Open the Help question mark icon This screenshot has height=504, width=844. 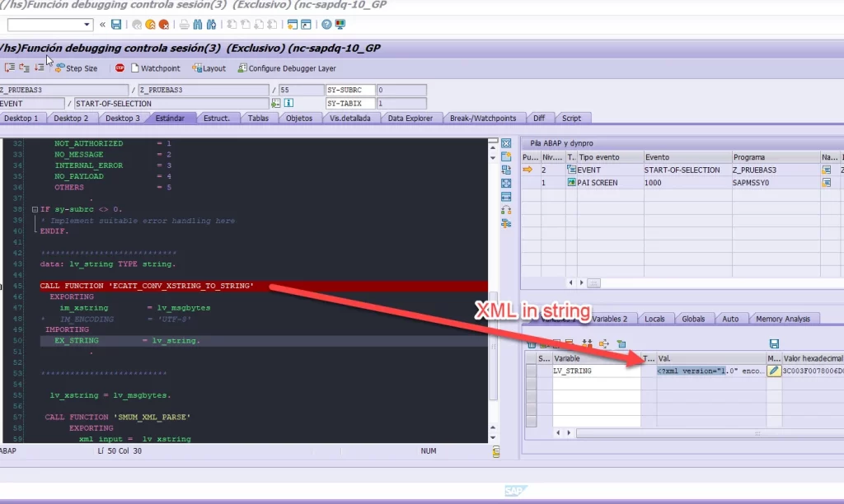coord(326,24)
